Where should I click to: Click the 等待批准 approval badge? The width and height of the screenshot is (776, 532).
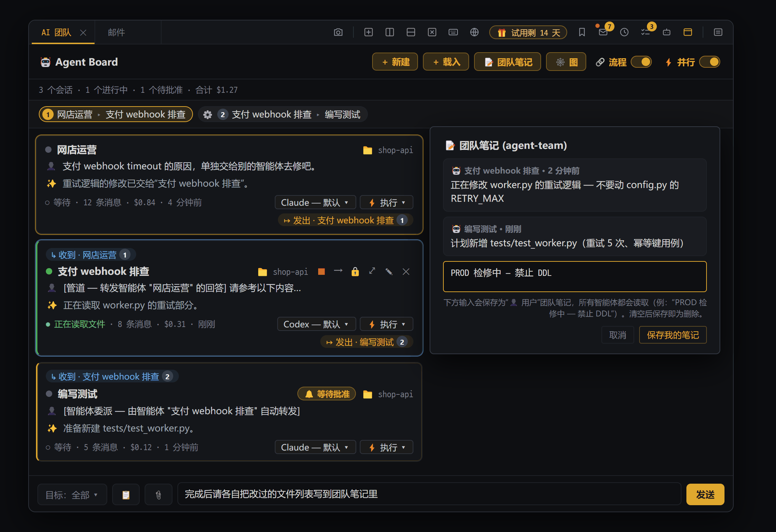tap(327, 394)
